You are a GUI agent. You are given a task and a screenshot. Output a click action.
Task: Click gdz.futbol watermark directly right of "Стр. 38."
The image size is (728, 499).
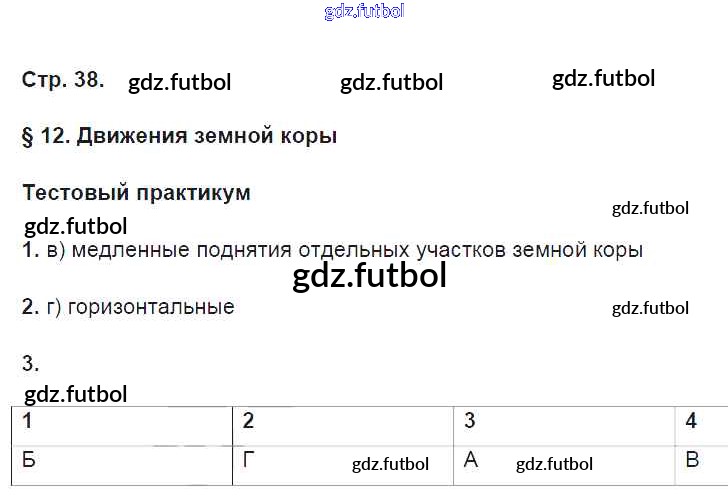click(180, 83)
